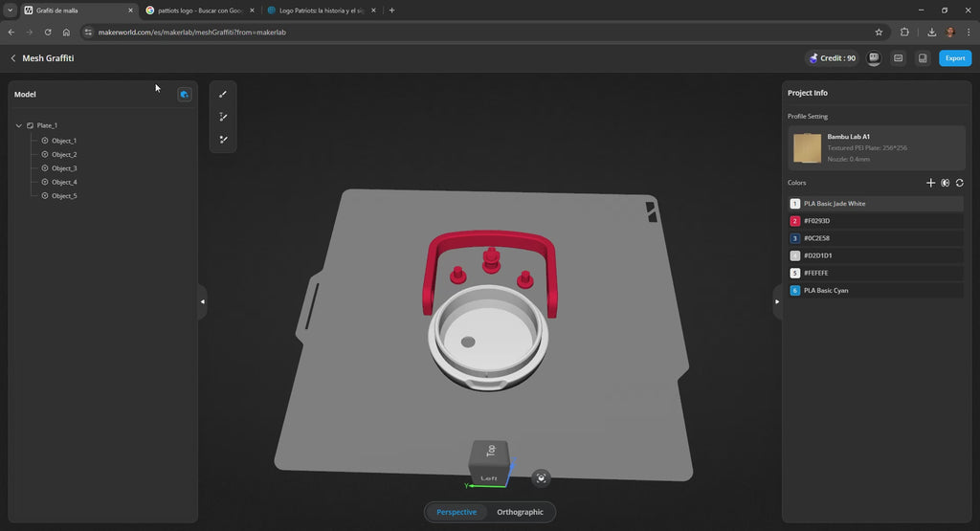This screenshot has width=980, height=531.
Task: Select Object_1 in the model tree
Action: (x=64, y=142)
